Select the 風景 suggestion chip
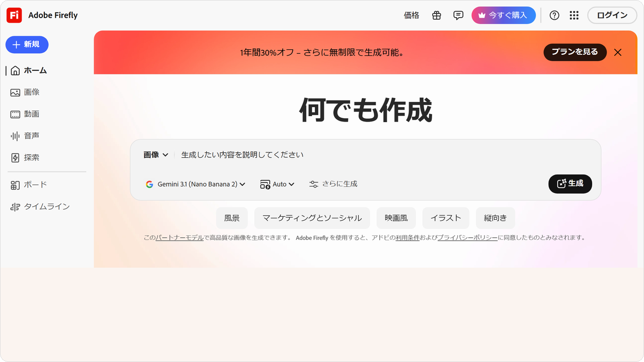644x362 pixels. pos(232,218)
